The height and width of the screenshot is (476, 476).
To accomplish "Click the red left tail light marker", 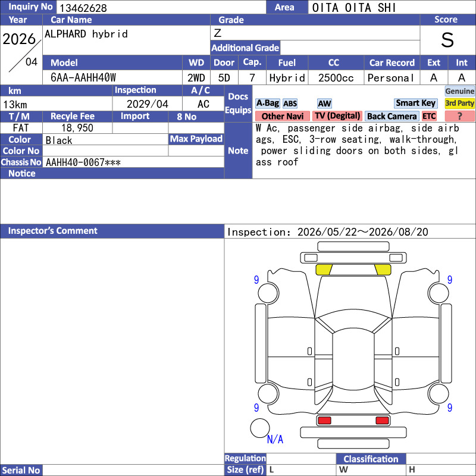I will coord(324,421).
